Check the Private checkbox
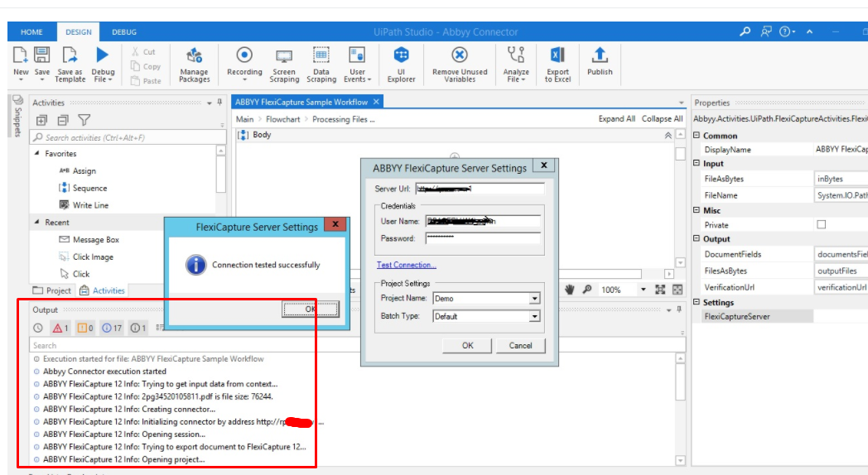Viewport: 868px width, 475px height. (x=822, y=224)
